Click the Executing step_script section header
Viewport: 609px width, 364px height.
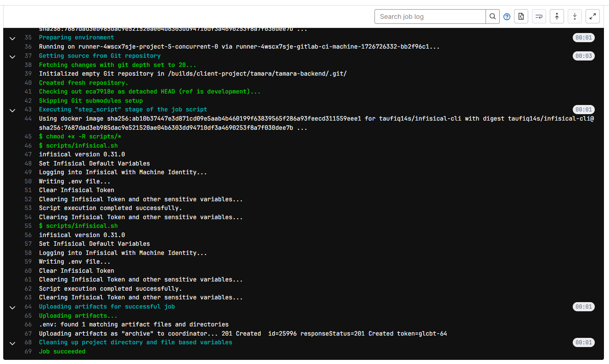pyautogui.click(x=123, y=110)
